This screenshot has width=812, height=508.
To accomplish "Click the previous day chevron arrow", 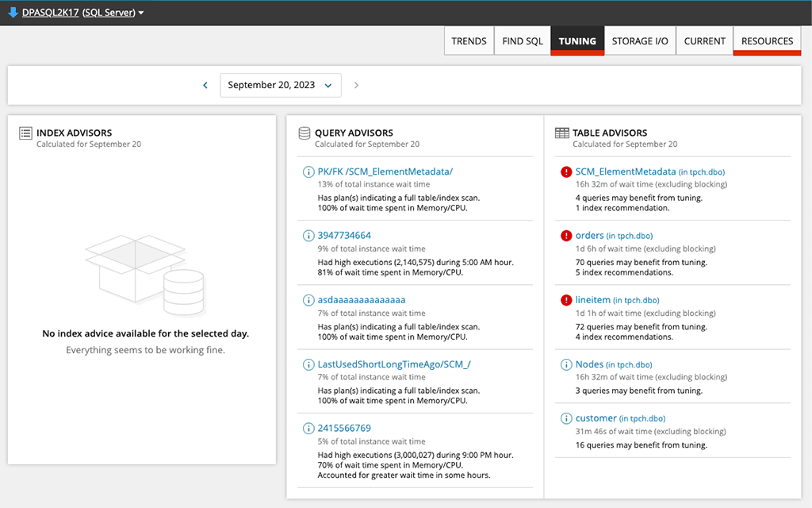I will click(x=205, y=85).
